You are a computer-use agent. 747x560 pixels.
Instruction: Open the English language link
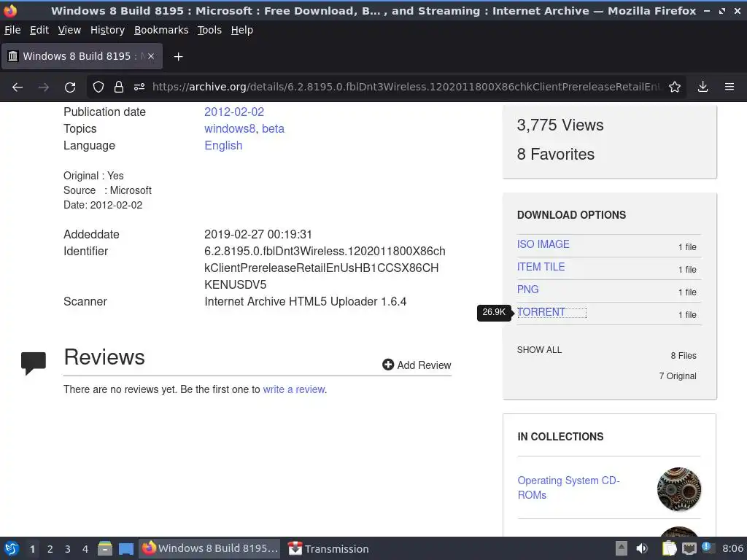pos(223,145)
